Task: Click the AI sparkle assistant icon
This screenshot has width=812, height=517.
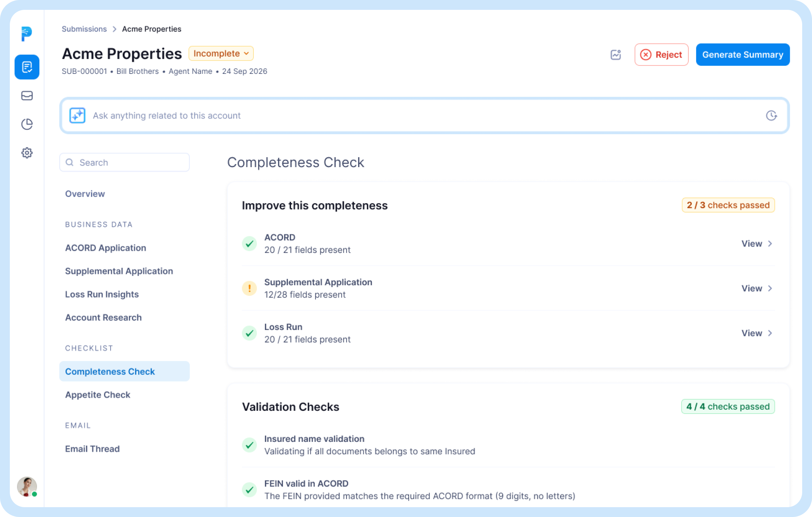Action: [77, 115]
